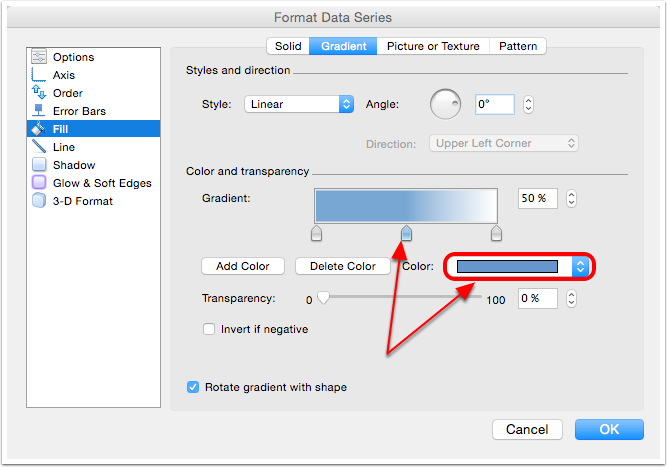
Task: Choose the Shadow icon in sidebar
Action: (x=39, y=165)
